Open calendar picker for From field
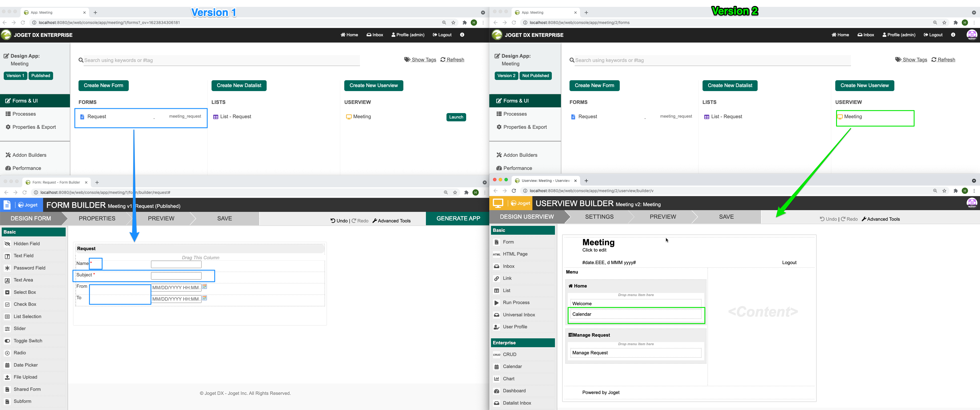 (205, 287)
